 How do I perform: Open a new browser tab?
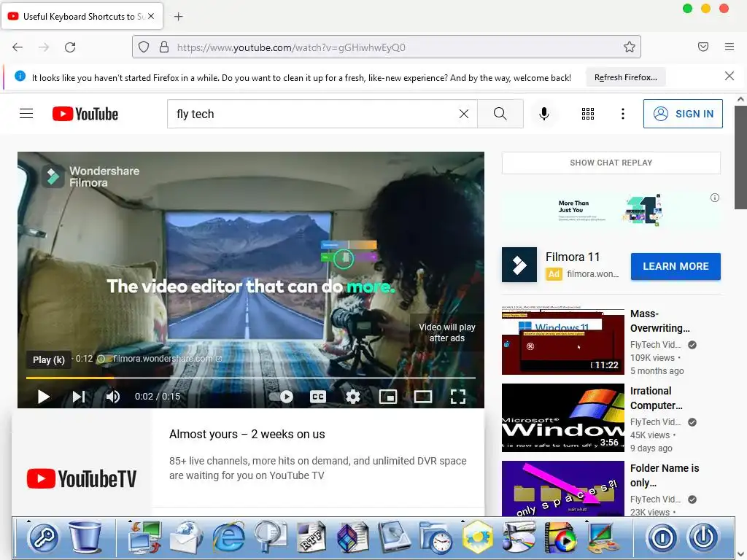(x=178, y=17)
